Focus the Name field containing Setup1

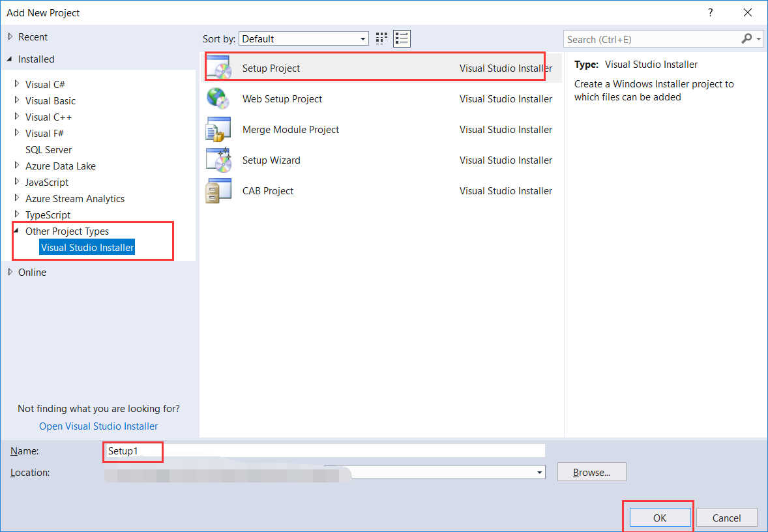click(x=324, y=451)
